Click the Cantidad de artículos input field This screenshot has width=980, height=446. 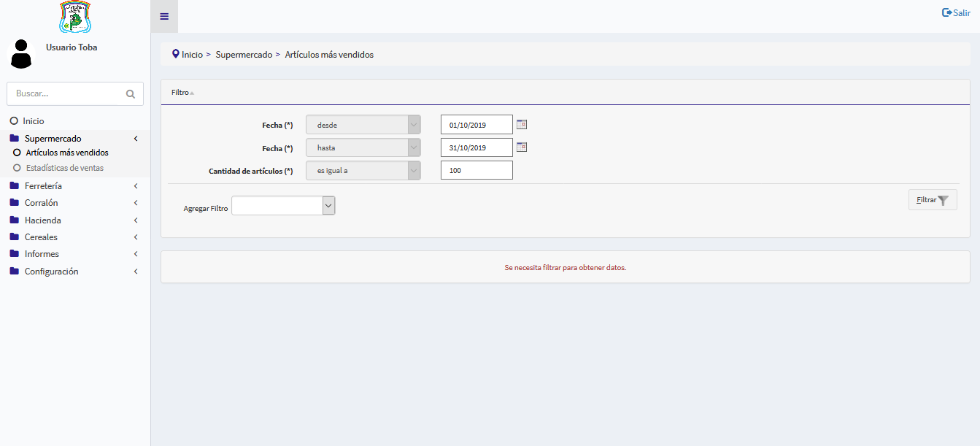[x=477, y=170]
